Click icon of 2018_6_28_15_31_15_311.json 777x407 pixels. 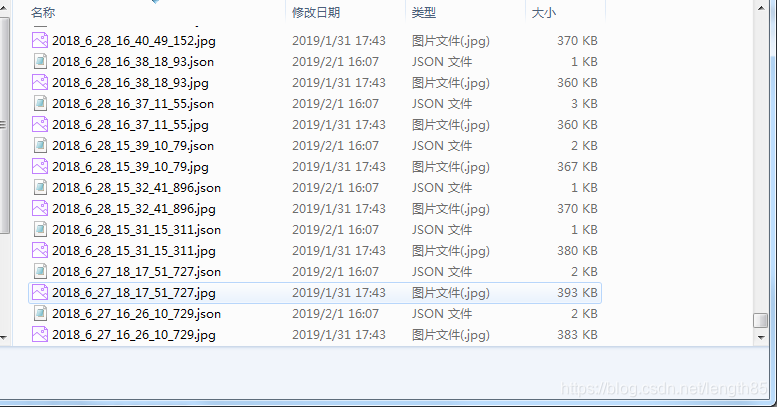pyautogui.click(x=40, y=230)
